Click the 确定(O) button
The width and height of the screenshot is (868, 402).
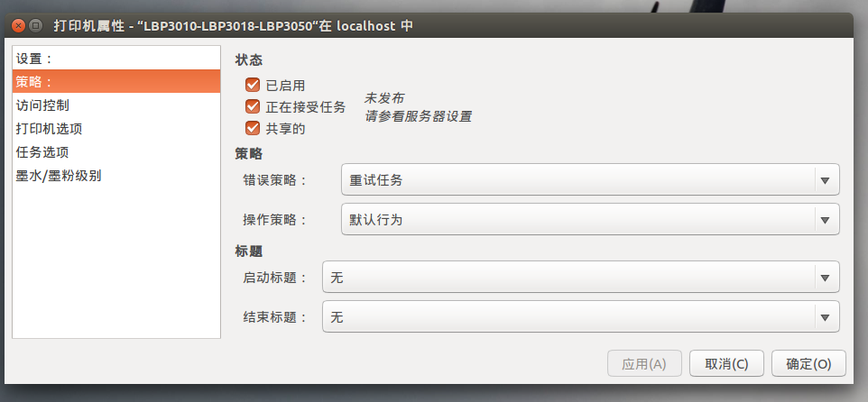tap(808, 364)
